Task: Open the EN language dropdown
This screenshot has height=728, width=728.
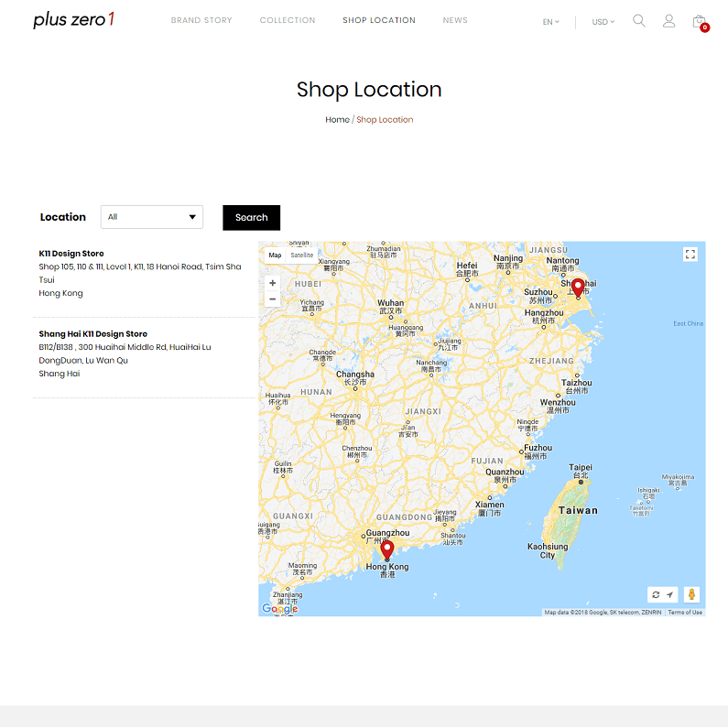Action: [550, 22]
